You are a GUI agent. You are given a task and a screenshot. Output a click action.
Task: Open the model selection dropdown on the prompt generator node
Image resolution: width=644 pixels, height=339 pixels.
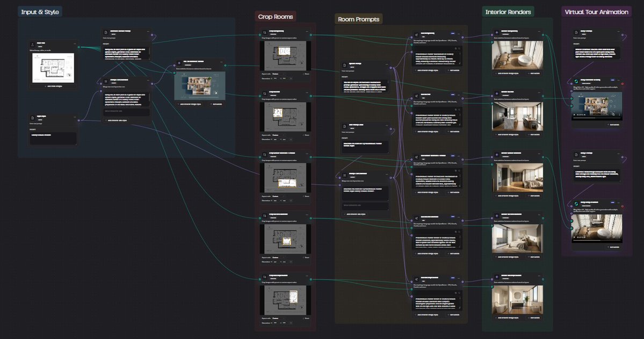click(453, 33)
